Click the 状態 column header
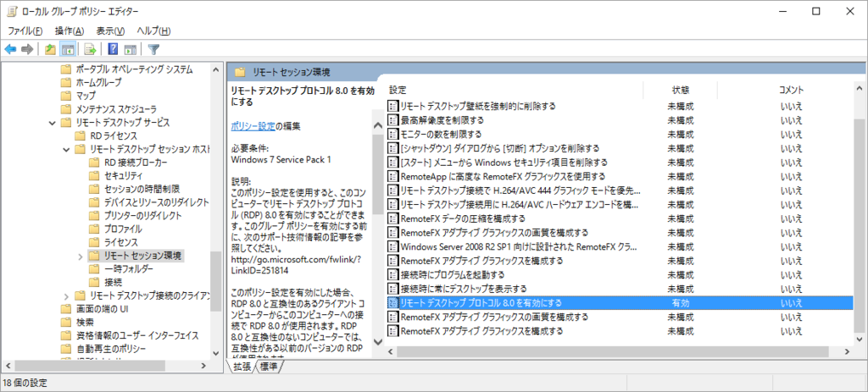 [x=681, y=90]
